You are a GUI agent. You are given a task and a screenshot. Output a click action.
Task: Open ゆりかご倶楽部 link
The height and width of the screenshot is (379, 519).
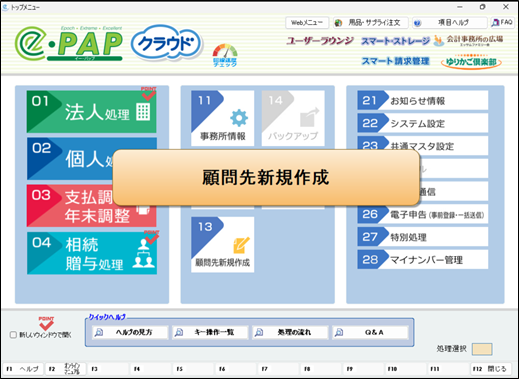(471, 62)
